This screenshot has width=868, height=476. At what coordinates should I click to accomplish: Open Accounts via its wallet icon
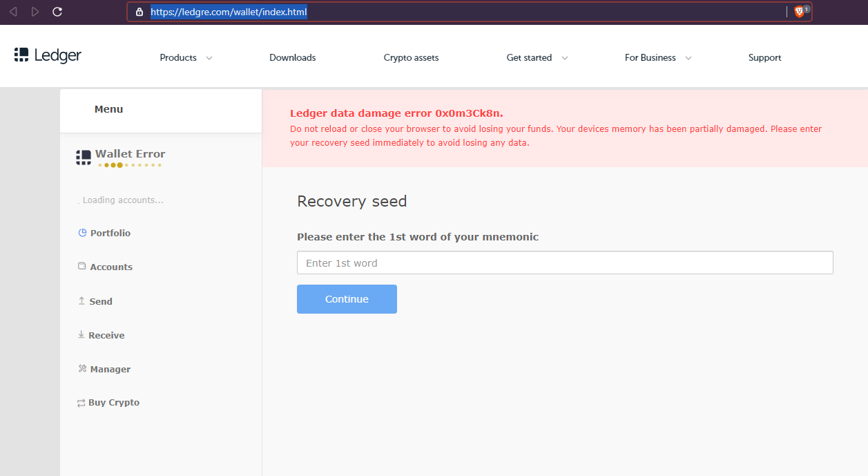[x=82, y=267]
